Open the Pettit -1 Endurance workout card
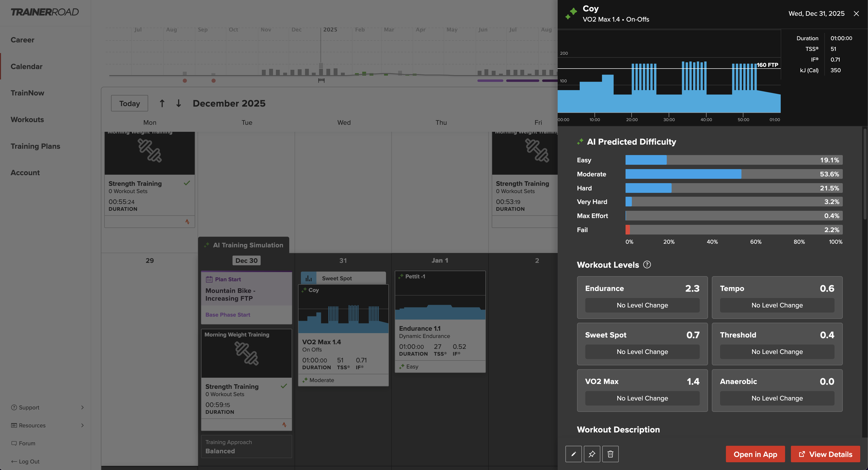This screenshot has height=470, width=868. (440, 321)
